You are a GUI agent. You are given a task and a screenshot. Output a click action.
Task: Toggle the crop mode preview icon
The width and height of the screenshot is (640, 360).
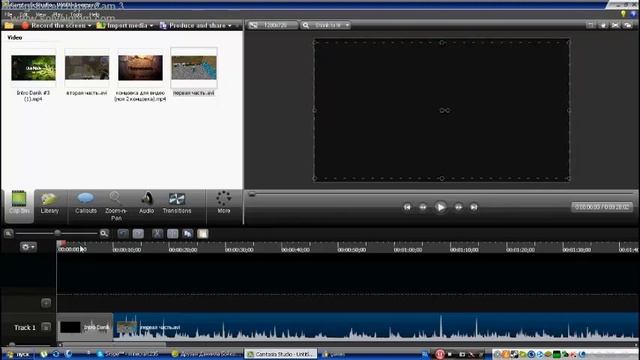(x=591, y=25)
